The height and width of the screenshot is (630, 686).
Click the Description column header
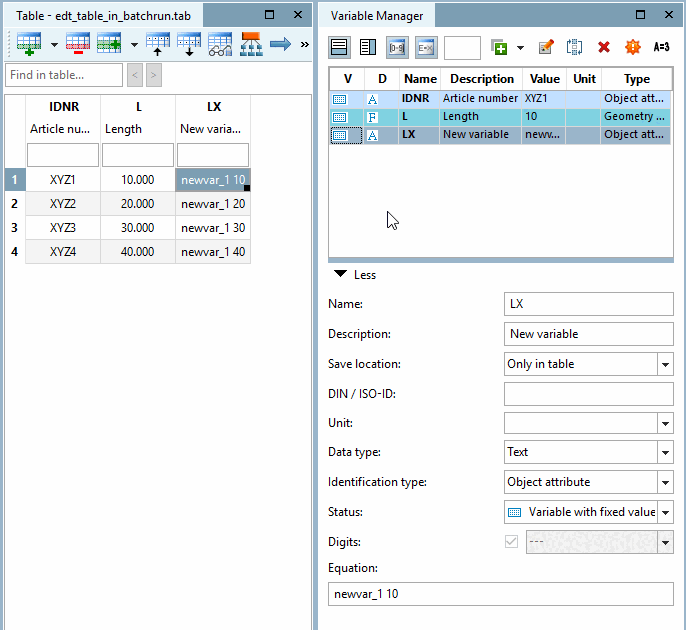481,79
